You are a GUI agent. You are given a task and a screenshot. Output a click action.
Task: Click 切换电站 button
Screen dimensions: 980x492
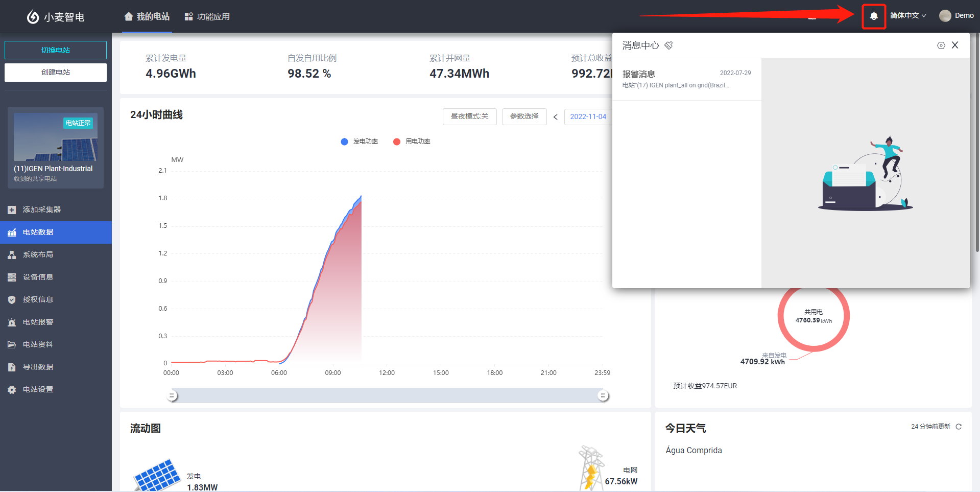(x=56, y=50)
